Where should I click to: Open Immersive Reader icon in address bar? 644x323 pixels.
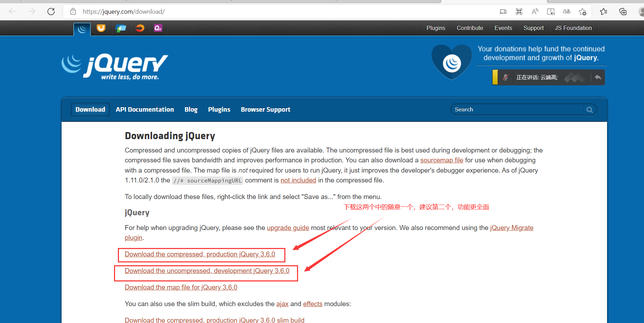551,12
